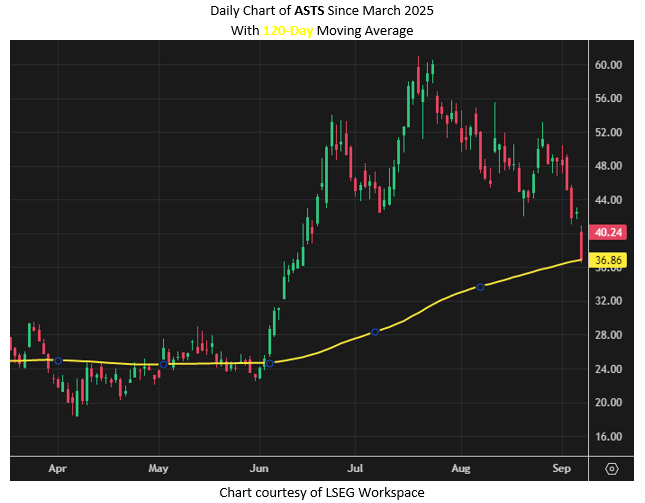The width and height of the screenshot is (645, 503).
Task: Select the 60.00 price axis label
Action: pos(608,65)
